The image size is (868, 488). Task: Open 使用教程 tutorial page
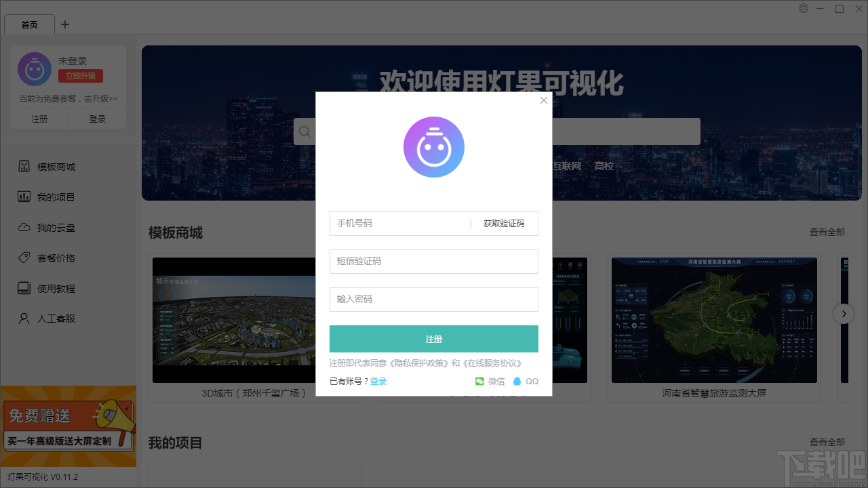pyautogui.click(x=46, y=289)
